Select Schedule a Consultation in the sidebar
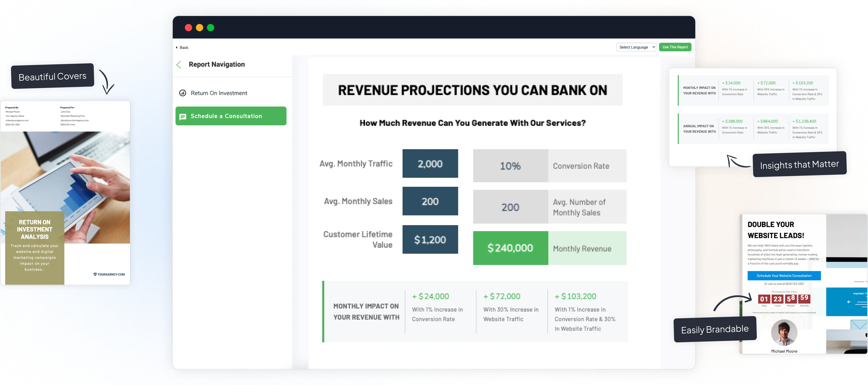Image resolution: width=868 pixels, height=385 pixels. tap(226, 116)
